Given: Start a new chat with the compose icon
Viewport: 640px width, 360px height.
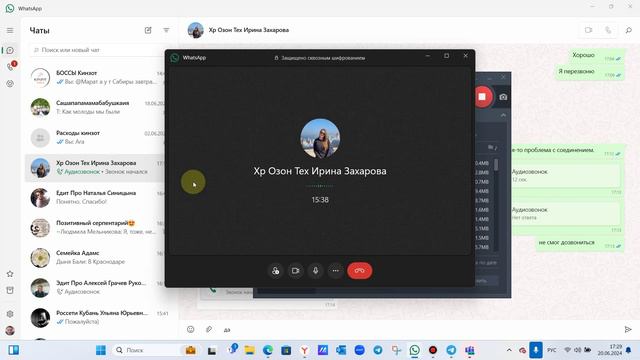Looking at the screenshot, I should coord(148,30).
